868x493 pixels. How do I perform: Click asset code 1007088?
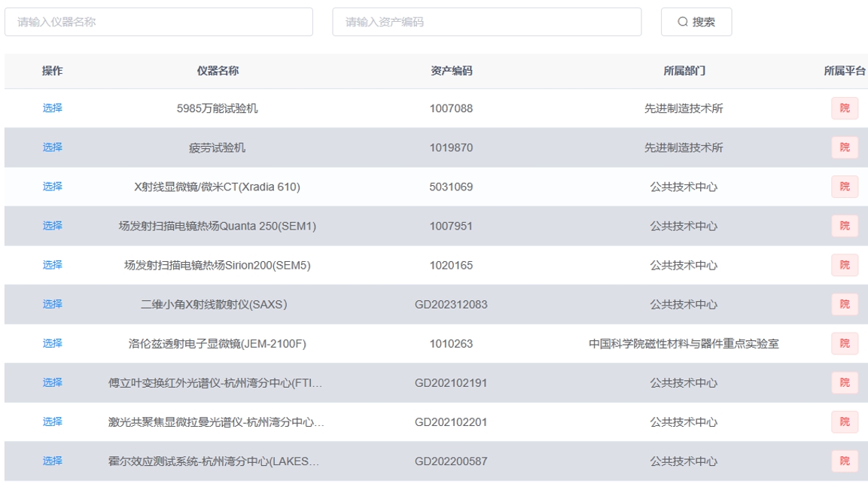pyautogui.click(x=451, y=108)
